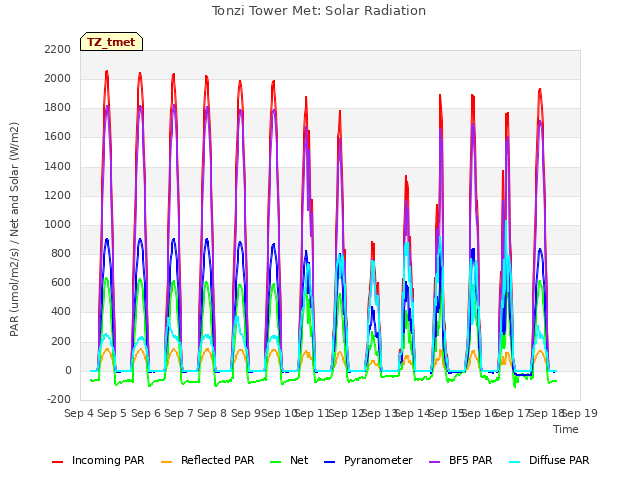This screenshot has width=640, height=480.
Task: Click the 1800 y-axis tick label
Action: 58,108
